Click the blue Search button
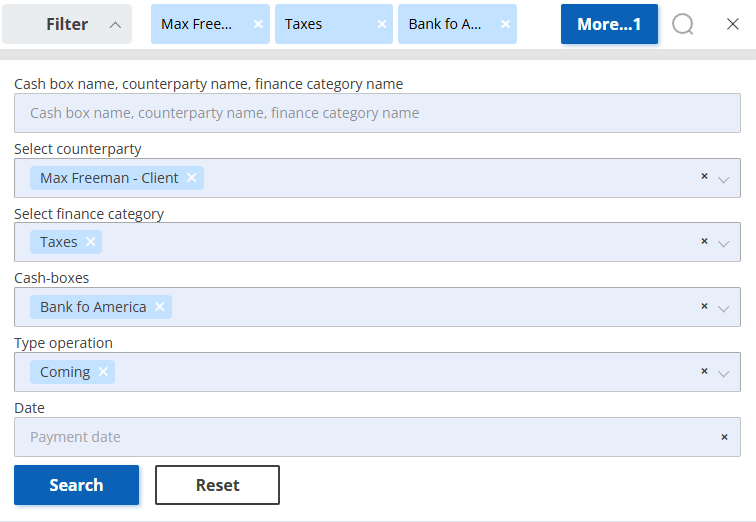The height and width of the screenshot is (522, 756). tap(76, 485)
